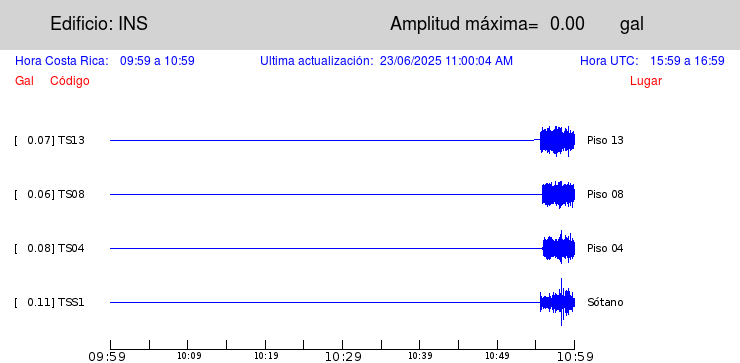Click the red Lugar column header
This screenshot has height=363, width=740.
point(646,81)
